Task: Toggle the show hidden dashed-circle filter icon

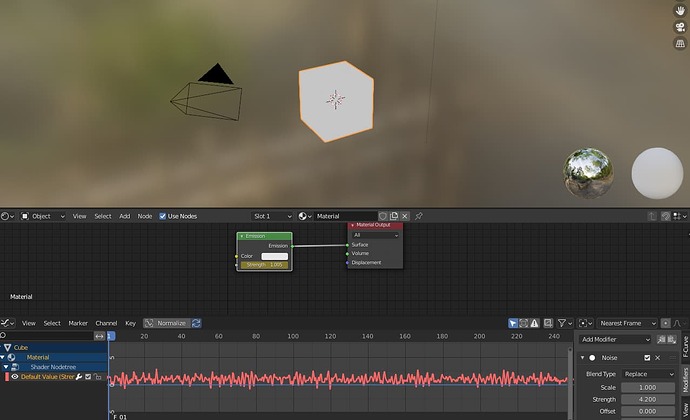Action: [x=524, y=323]
